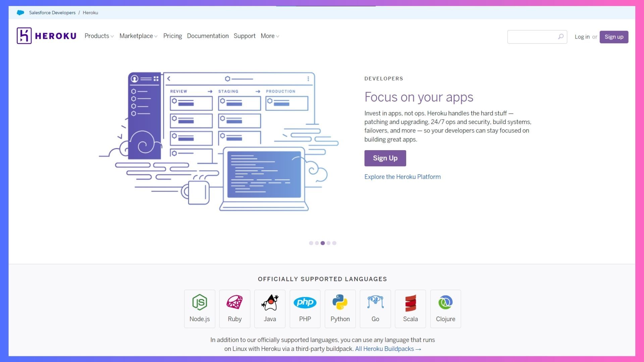
Task: Go to the second carousel slide dot
Action: click(317, 243)
